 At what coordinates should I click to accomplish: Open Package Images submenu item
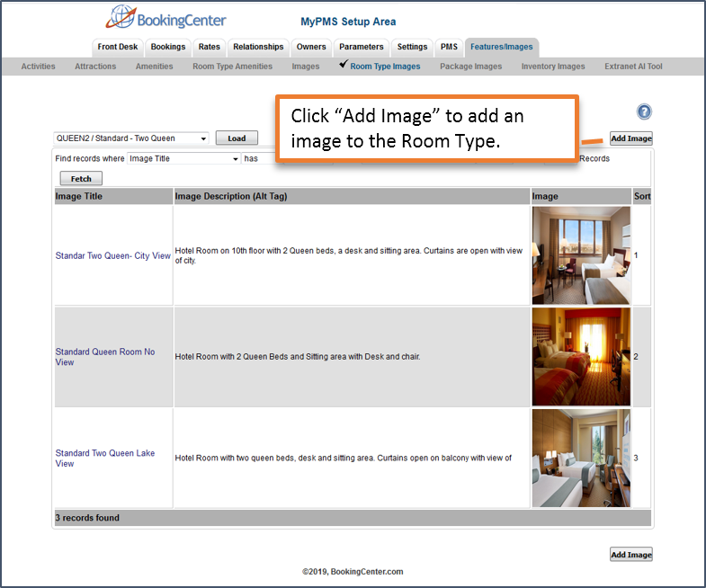[470, 67]
